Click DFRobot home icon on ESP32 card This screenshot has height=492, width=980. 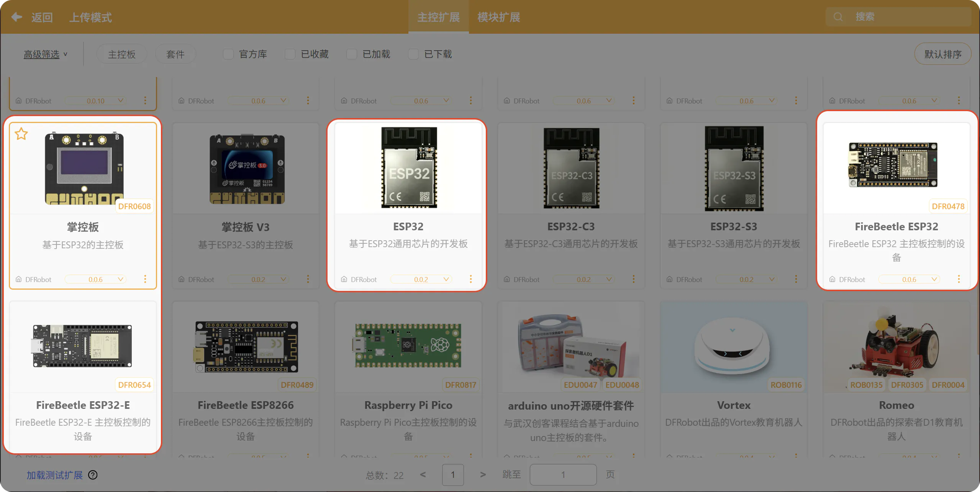point(344,279)
